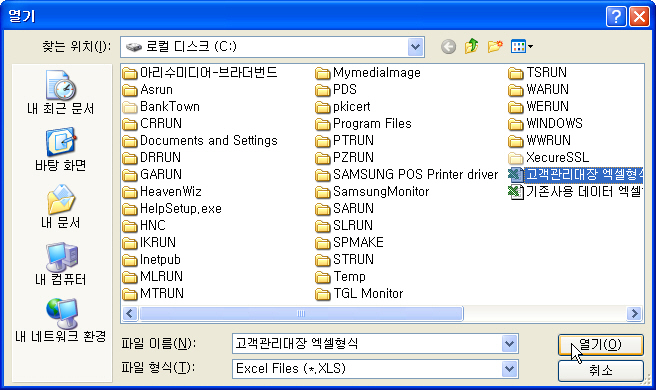Select the 아리수미디어-브라더번드 folder
Image resolution: width=656 pixels, height=390 pixels.
click(200, 73)
